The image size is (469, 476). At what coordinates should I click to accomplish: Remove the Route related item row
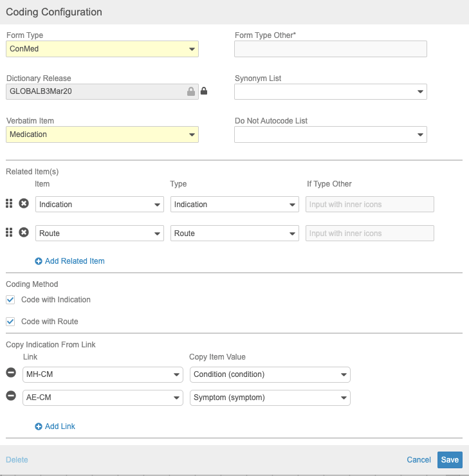pos(24,233)
